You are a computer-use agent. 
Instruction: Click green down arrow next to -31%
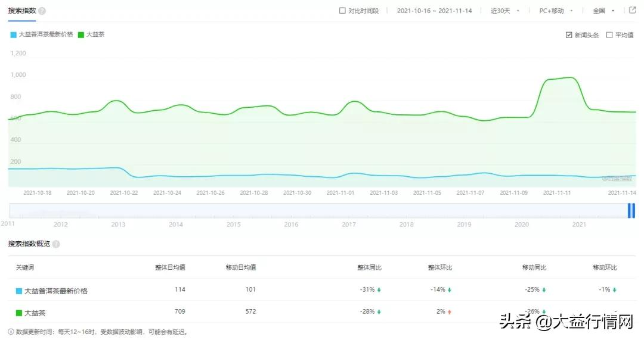coord(379,290)
